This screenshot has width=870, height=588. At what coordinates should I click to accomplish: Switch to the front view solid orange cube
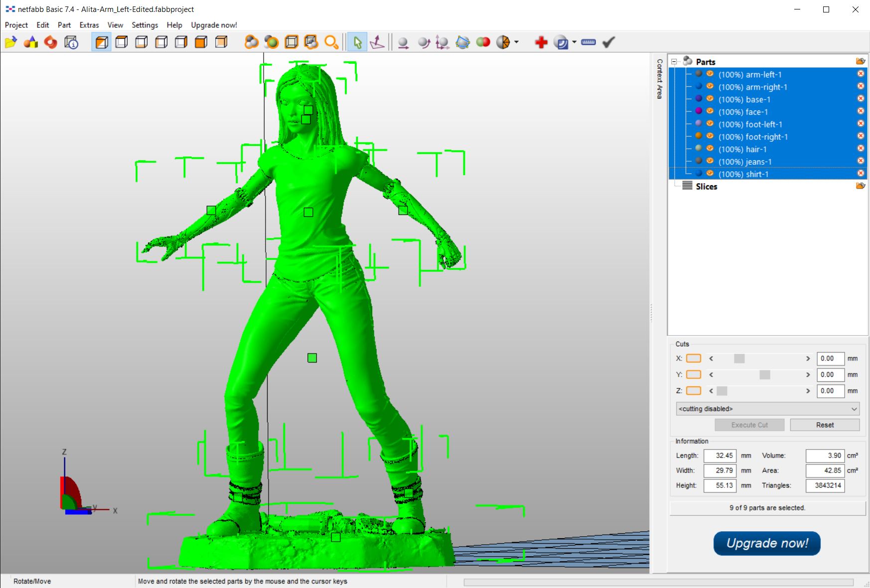[x=201, y=42]
